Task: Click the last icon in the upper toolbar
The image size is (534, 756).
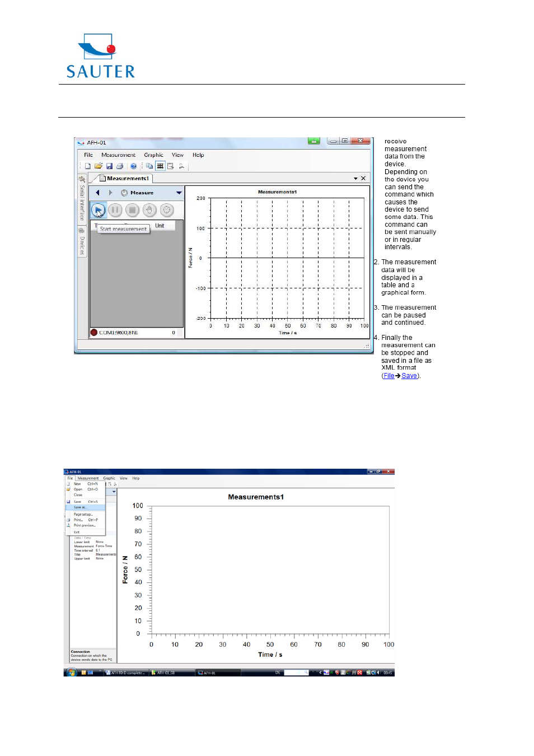Action: (181, 166)
